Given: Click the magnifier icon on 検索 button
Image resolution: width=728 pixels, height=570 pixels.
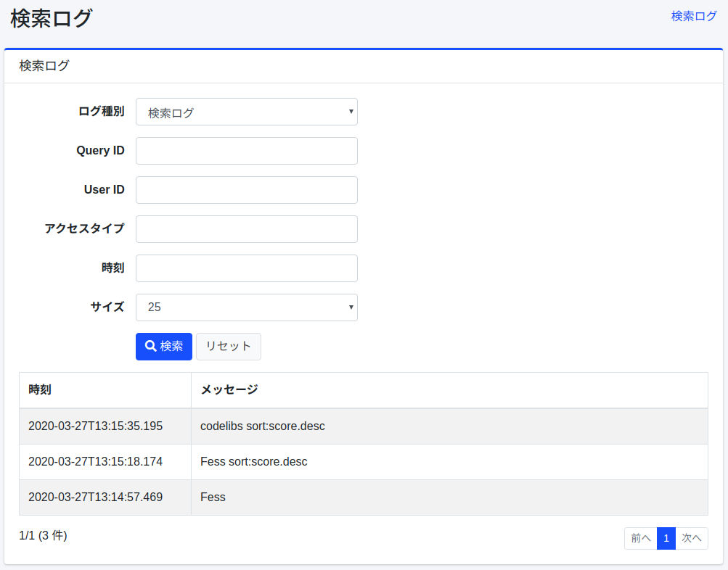Looking at the screenshot, I should 151,346.
